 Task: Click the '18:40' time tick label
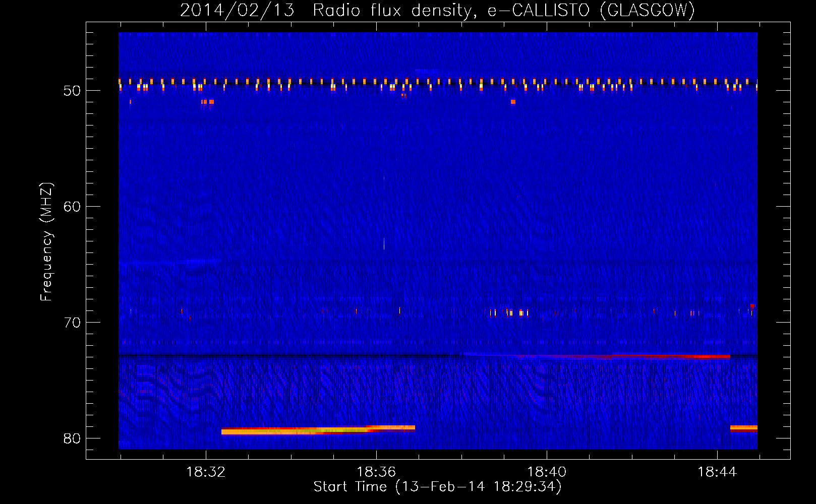point(547,472)
